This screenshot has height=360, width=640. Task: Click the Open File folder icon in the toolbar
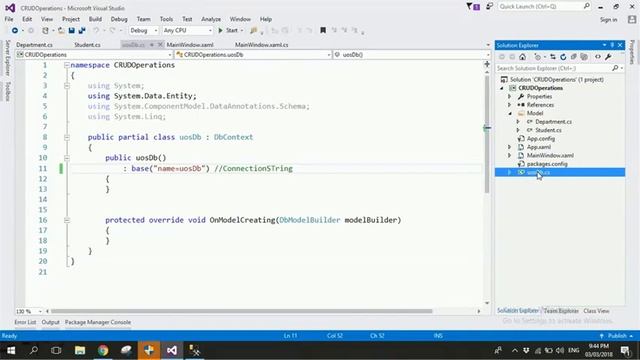tap(61, 31)
